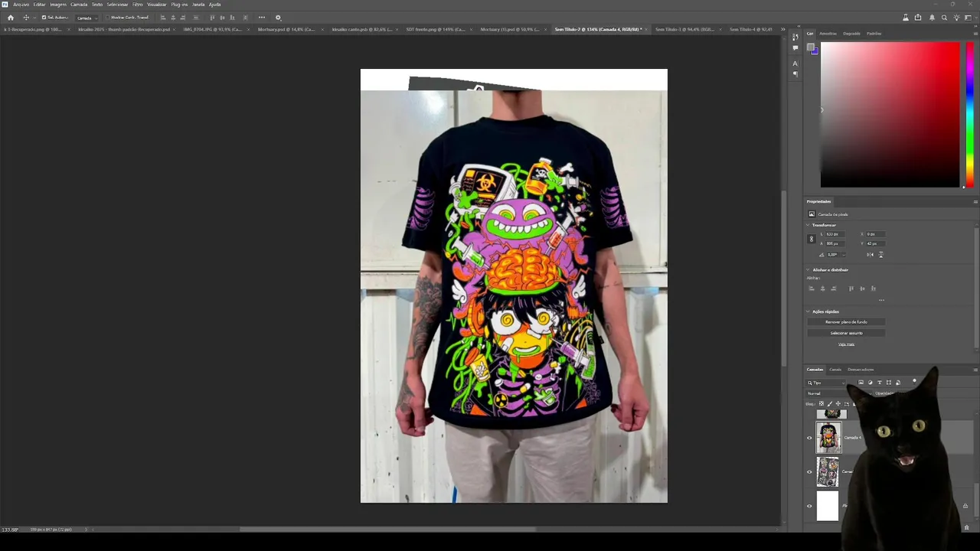Open the layer filter Tipo dropdown
980x551 pixels.
[x=828, y=383]
